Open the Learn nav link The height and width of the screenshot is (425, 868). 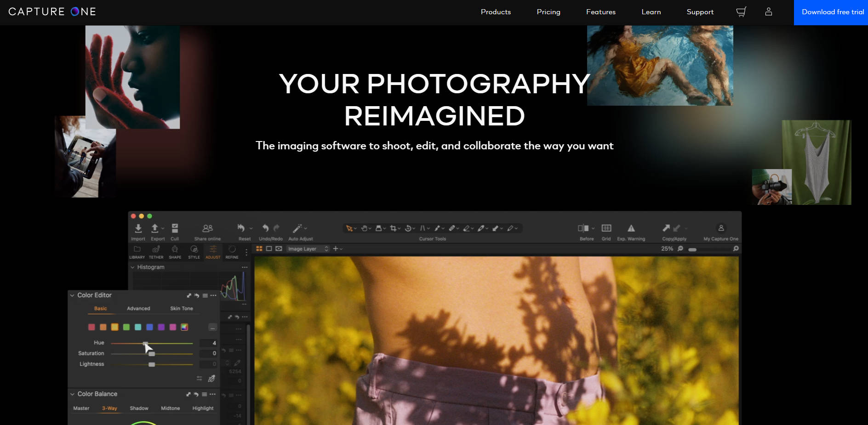[651, 12]
